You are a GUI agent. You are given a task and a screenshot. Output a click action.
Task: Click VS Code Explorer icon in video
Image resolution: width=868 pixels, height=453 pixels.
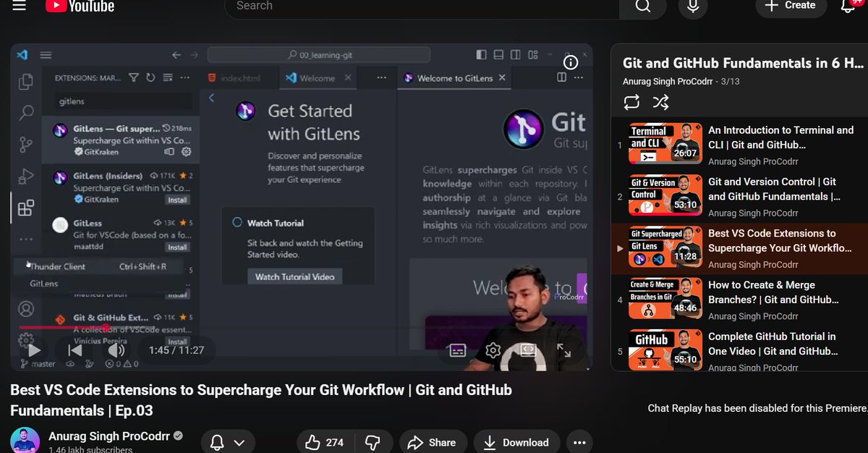tap(26, 82)
